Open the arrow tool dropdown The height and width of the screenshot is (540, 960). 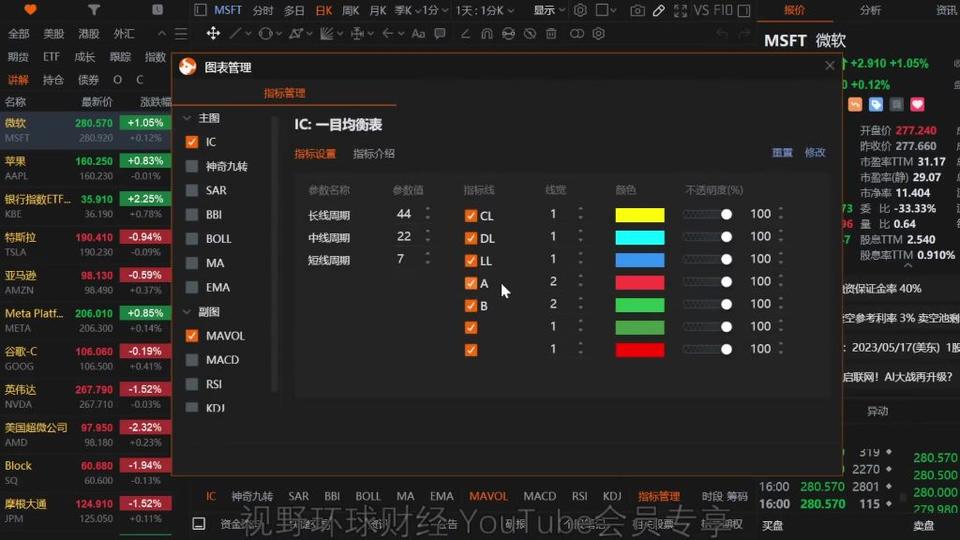[x=401, y=34]
